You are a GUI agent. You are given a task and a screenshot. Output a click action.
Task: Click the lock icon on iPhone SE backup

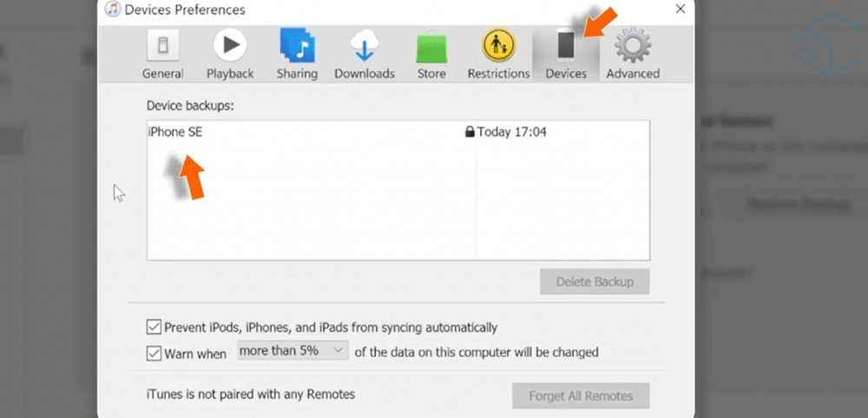click(x=470, y=132)
